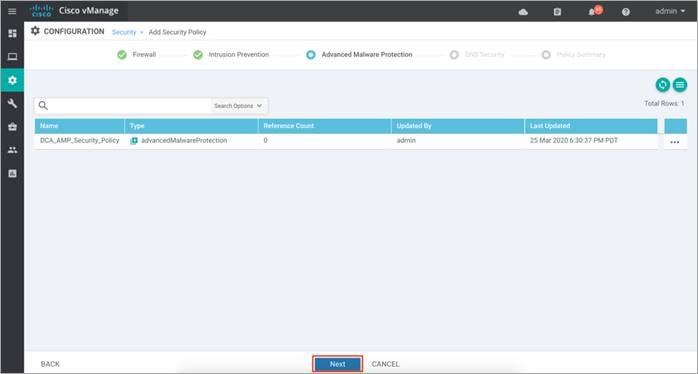The height and width of the screenshot is (374, 698).
Task: Open the vAnalytics chart icon in the sidebar
Action: click(x=12, y=173)
